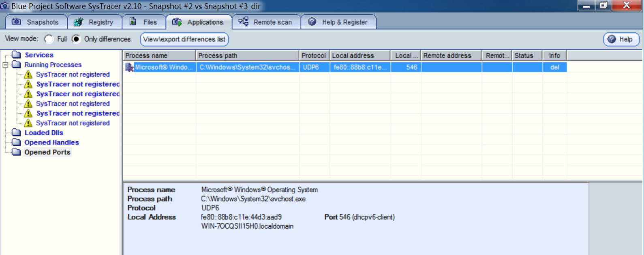Collapse the Running Processes tree node
This screenshot has width=644, height=255.
5,65
